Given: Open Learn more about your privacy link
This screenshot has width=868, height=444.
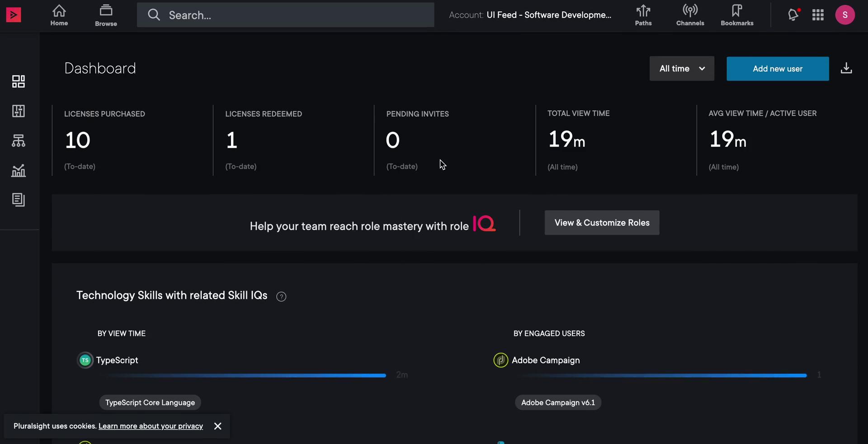Looking at the screenshot, I should point(151,426).
